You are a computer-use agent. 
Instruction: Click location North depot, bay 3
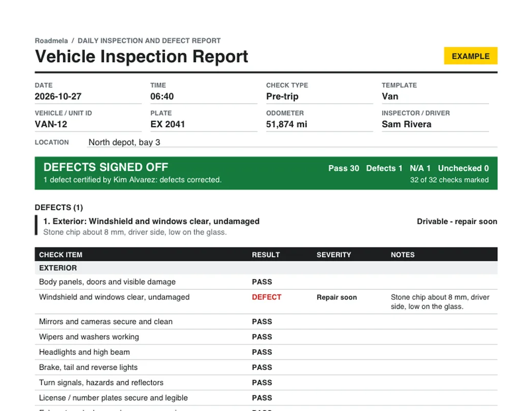click(124, 142)
